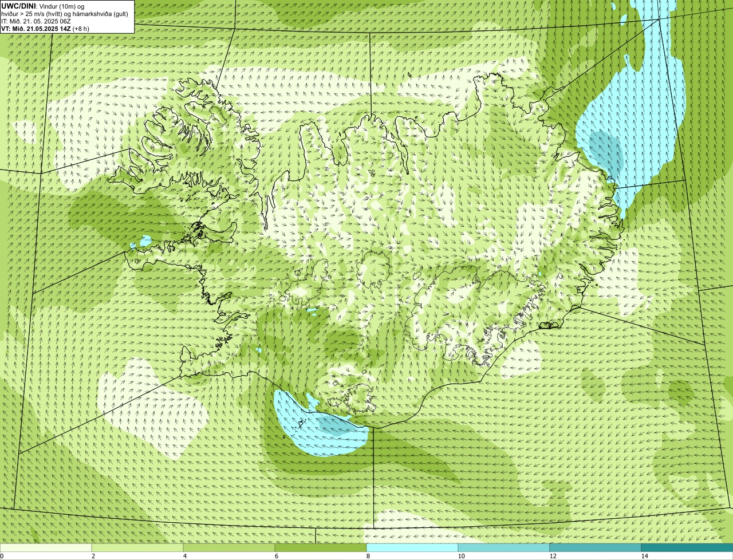Click the 8–10 m/s light cyan swatch

click(x=412, y=547)
